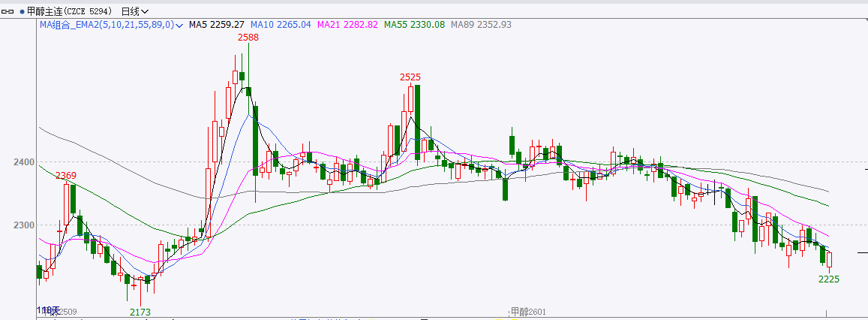The width and height of the screenshot is (868, 320).
Task: Expand the MA组合_EMA2 indicator dropdown
Action: 179,26
